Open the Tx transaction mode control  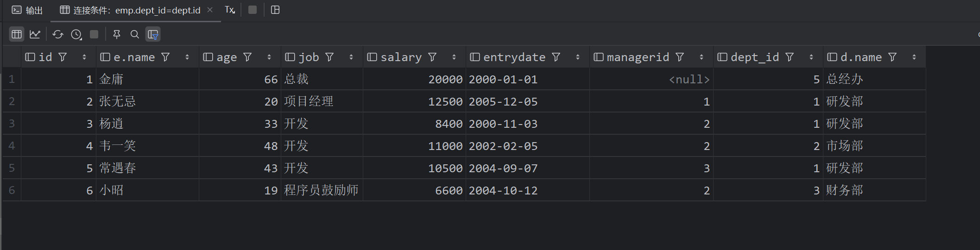click(230, 10)
